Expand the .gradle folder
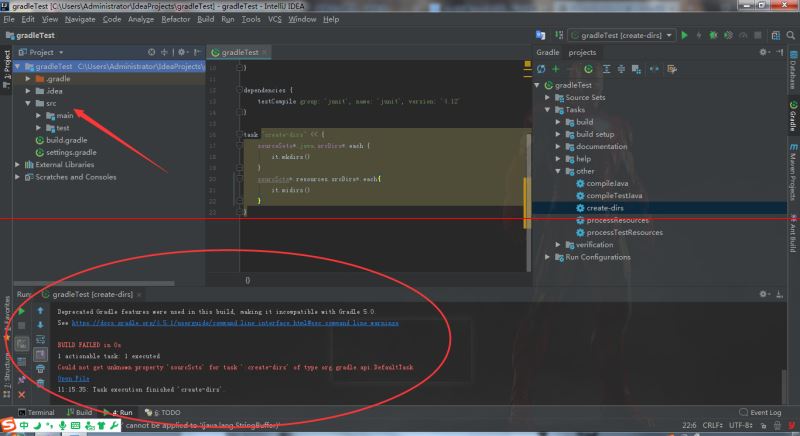The width and height of the screenshot is (800, 436). point(28,79)
